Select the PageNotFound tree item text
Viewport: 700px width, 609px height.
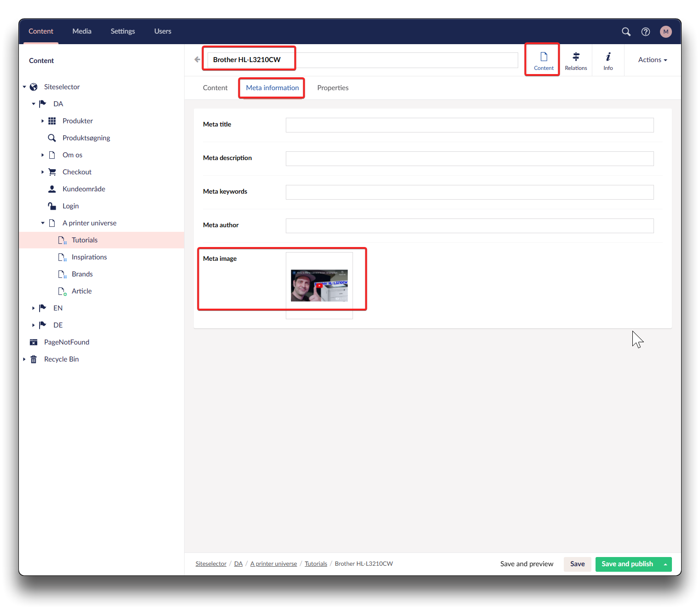67,342
